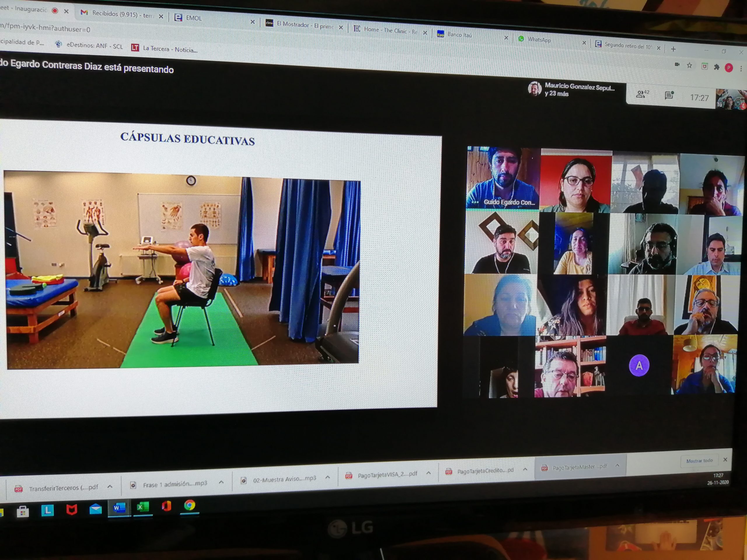Click the Chrome taskbar icon

click(190, 505)
